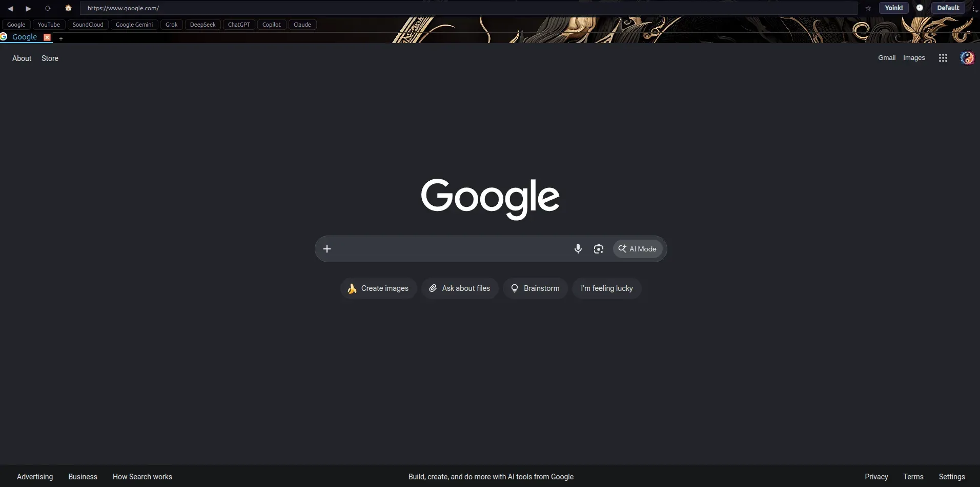Open the ChatGPT bookmark
This screenshot has height=487, width=980.
pyautogui.click(x=239, y=25)
